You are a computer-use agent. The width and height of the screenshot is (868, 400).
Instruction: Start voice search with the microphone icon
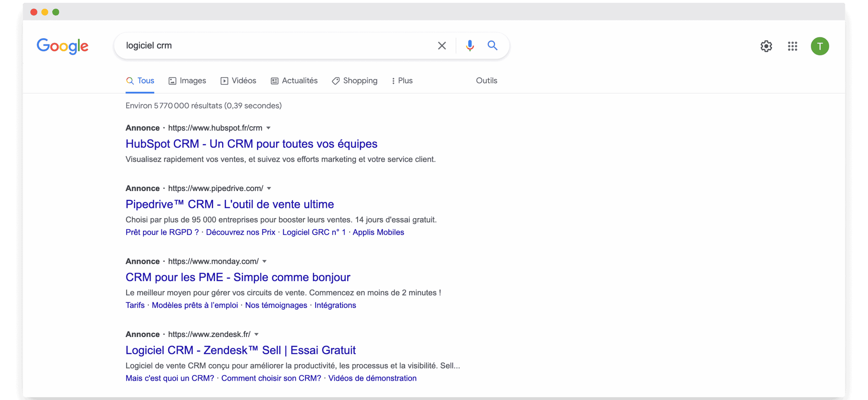pyautogui.click(x=470, y=45)
